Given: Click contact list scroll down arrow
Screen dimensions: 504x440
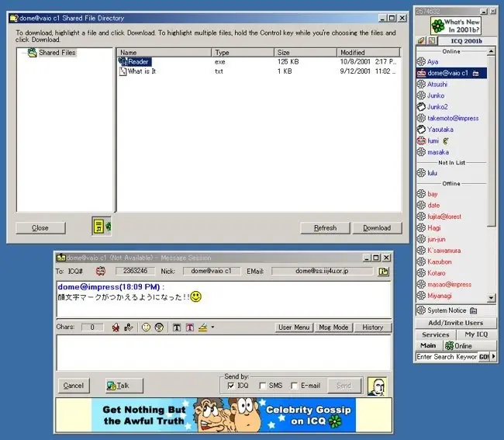Looking at the screenshot, I should pyautogui.click(x=491, y=298).
